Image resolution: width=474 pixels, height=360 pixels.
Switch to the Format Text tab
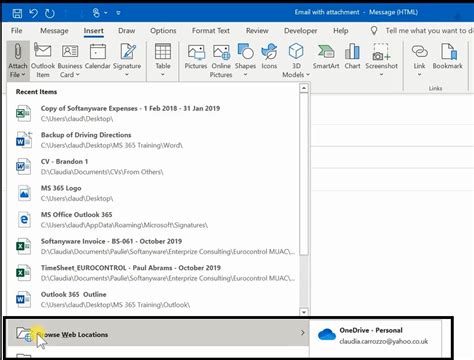tap(211, 31)
